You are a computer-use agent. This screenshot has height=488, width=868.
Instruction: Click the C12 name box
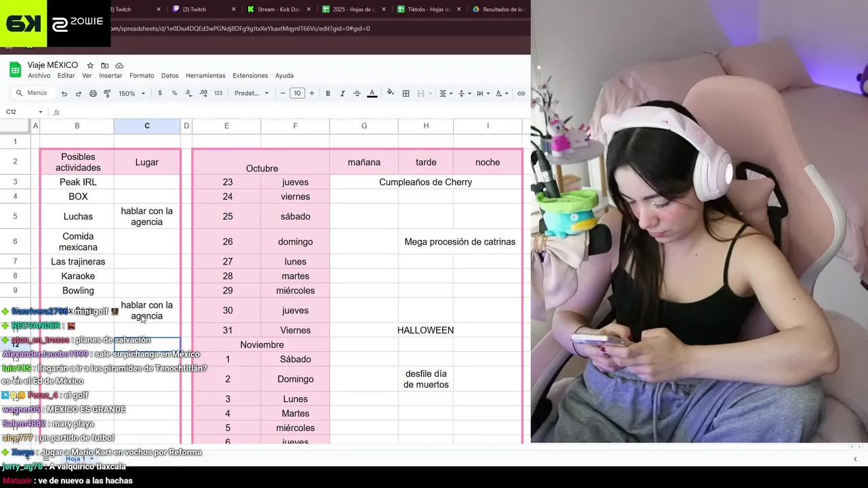(20, 112)
